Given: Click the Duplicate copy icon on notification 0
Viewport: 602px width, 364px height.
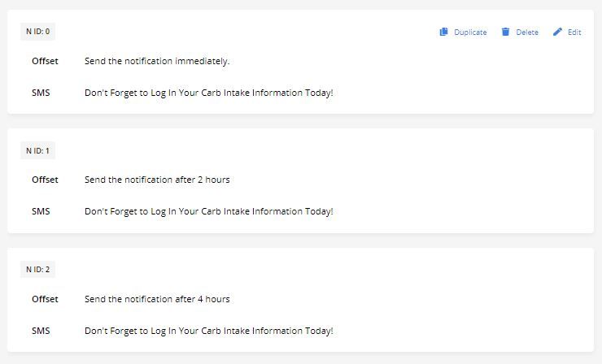Looking at the screenshot, I should [x=443, y=32].
